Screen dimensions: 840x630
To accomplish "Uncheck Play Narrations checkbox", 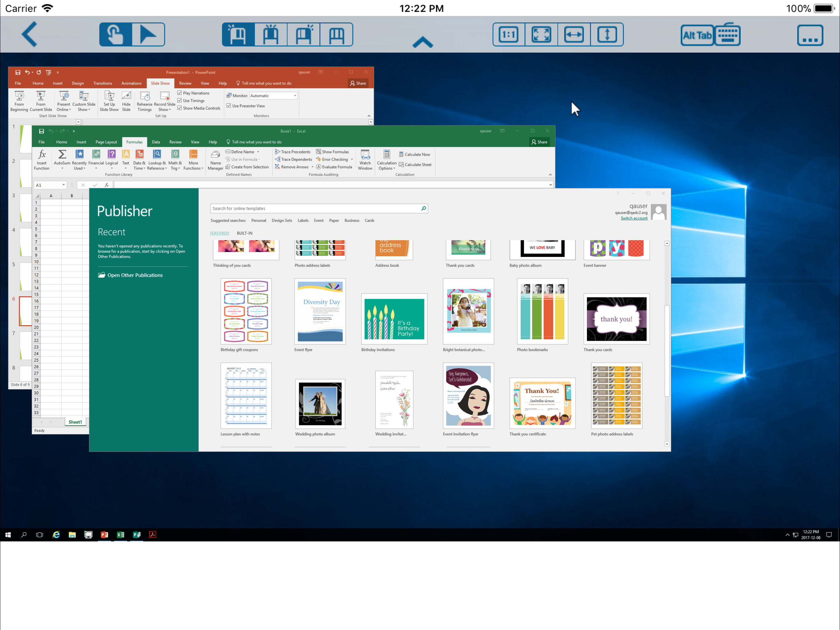I will [x=180, y=93].
